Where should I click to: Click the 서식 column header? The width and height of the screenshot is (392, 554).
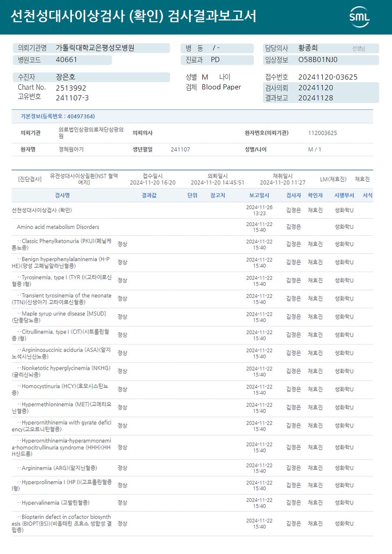pyautogui.click(x=368, y=195)
